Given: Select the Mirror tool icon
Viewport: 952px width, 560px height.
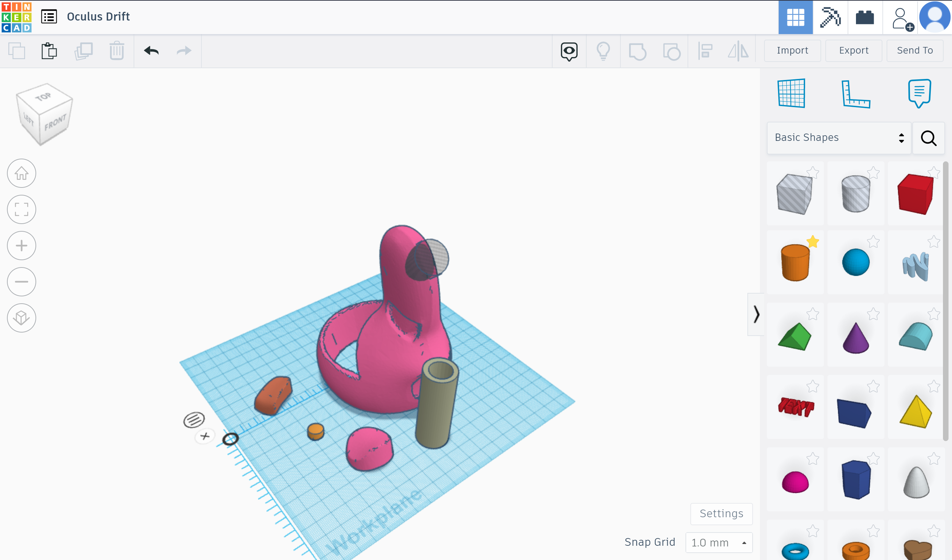Looking at the screenshot, I should click(x=738, y=50).
